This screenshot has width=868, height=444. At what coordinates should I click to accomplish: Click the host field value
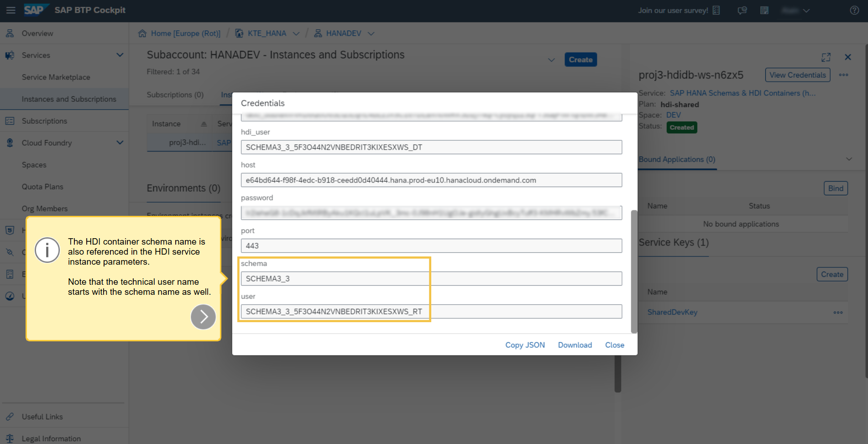(x=431, y=180)
